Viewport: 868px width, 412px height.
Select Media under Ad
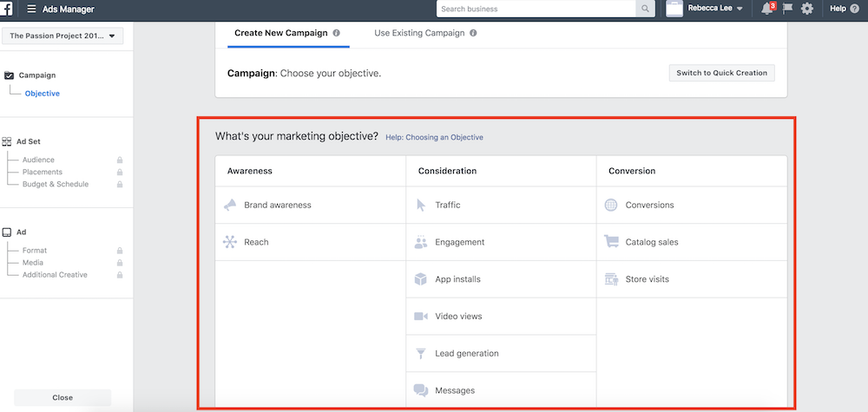(33, 263)
